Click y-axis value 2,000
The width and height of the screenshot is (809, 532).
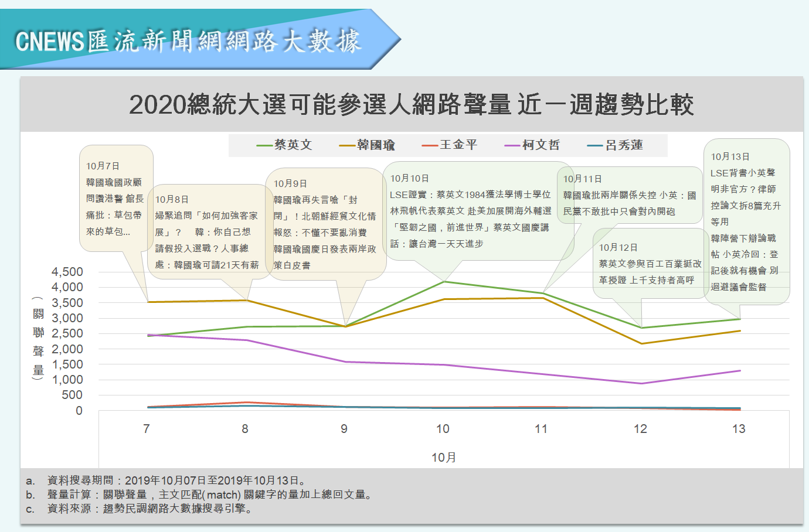coord(67,349)
